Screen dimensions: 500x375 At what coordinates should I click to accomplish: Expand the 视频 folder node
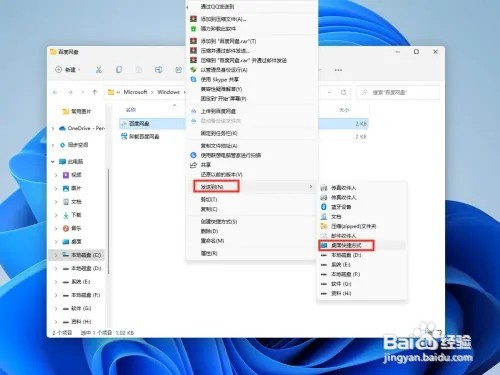[56, 175]
